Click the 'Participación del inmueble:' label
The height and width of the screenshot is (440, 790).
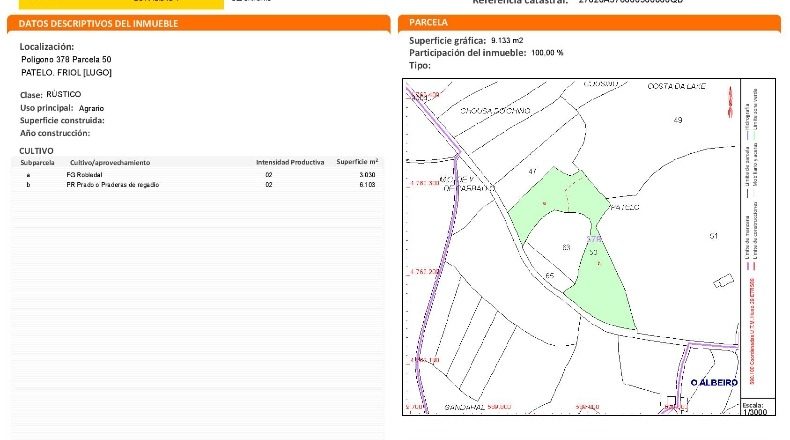468,53
